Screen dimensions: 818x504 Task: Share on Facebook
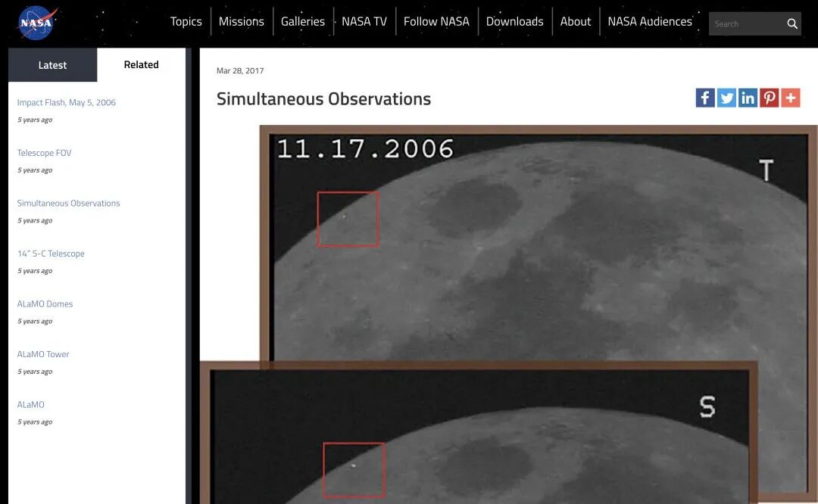(x=705, y=98)
